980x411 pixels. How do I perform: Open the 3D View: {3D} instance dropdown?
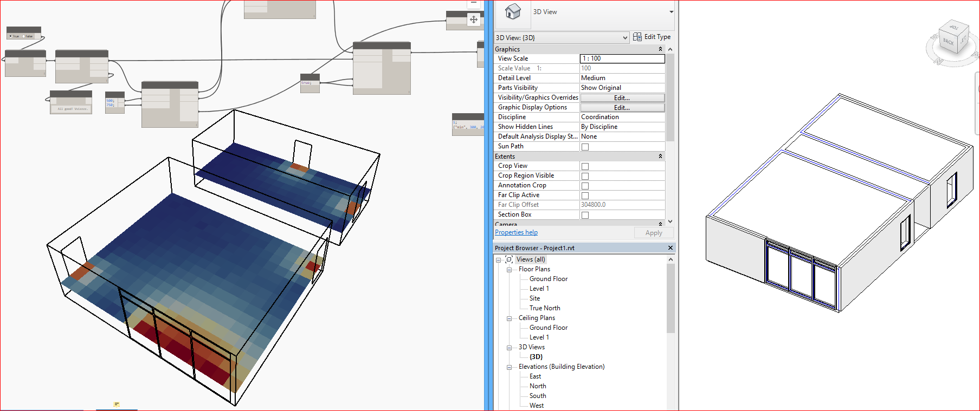pos(625,37)
